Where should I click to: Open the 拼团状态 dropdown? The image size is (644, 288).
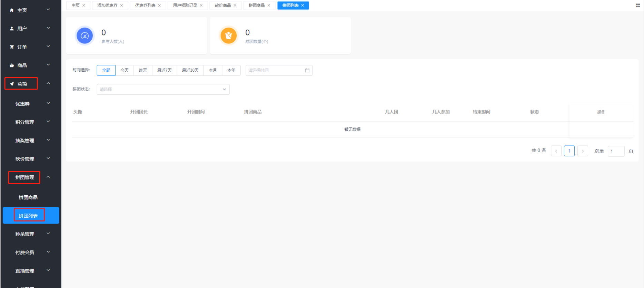(163, 89)
